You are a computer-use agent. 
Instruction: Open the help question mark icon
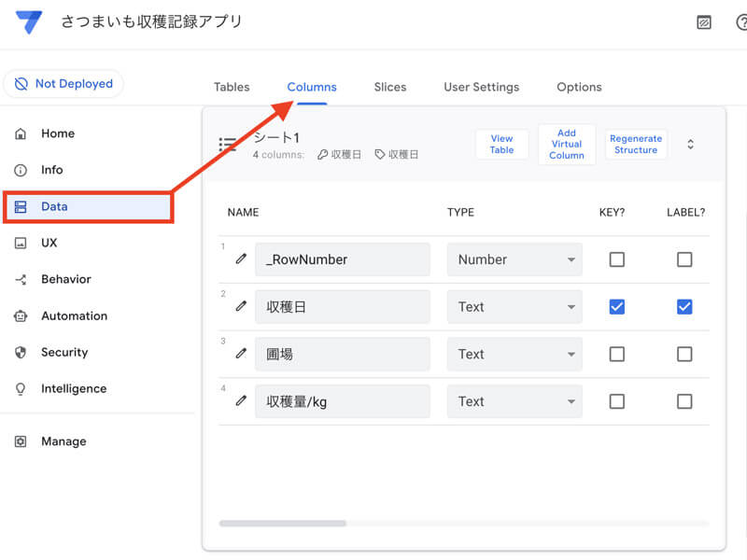tap(740, 22)
